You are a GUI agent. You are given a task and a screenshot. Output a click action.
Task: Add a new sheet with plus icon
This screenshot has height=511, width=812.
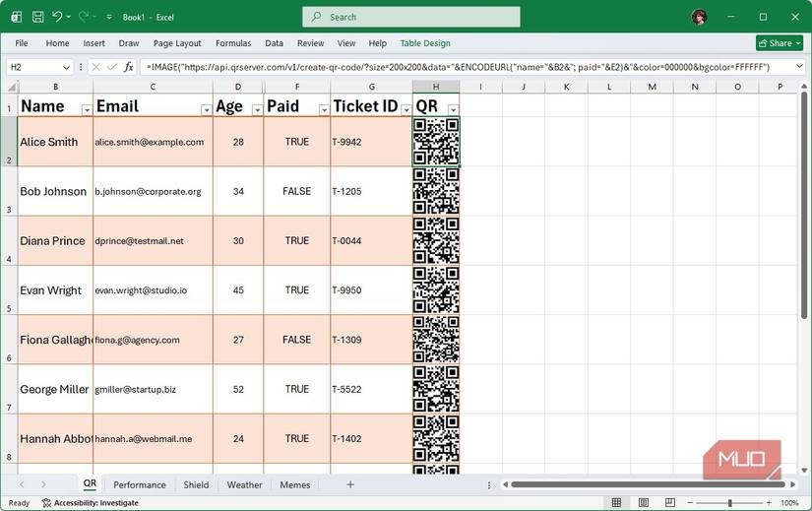349,484
